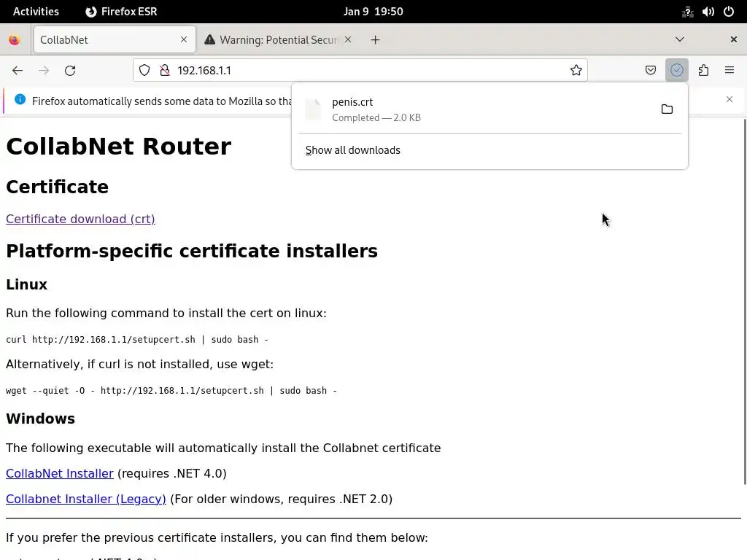Viewport: 747px width, 560px height.
Task: Open tracking protection shield icon
Action: 144,71
